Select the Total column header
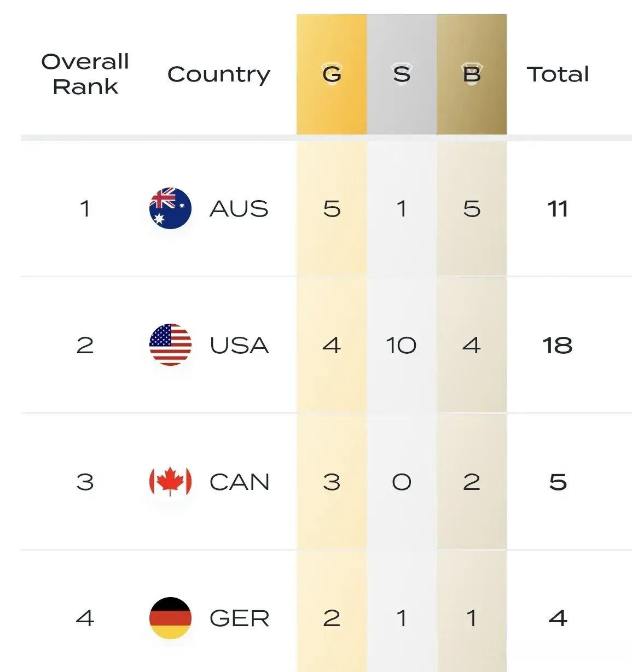 coord(558,74)
